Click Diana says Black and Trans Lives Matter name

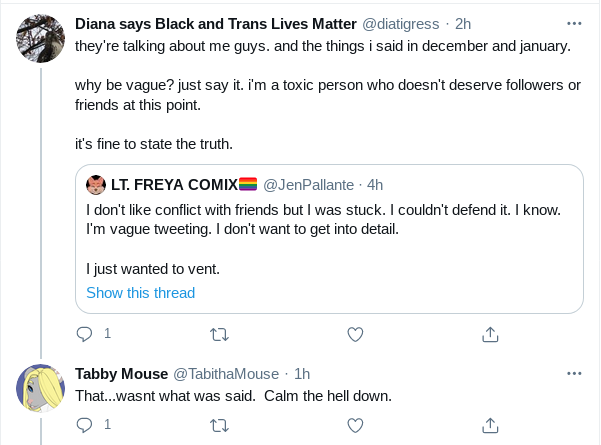click(216, 24)
